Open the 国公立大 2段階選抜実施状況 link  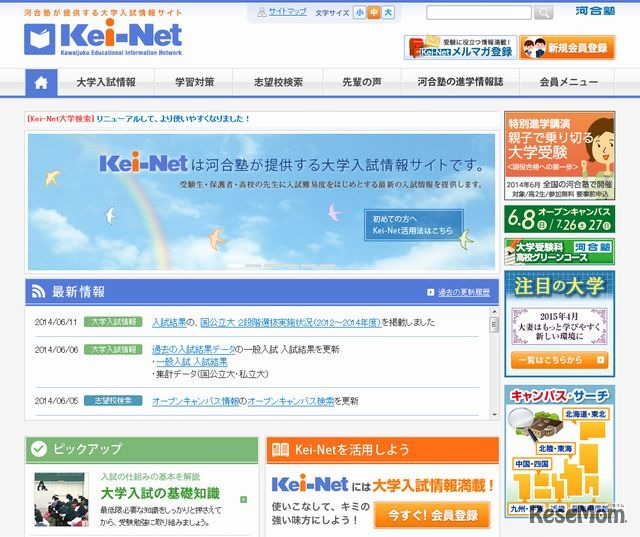point(291,322)
